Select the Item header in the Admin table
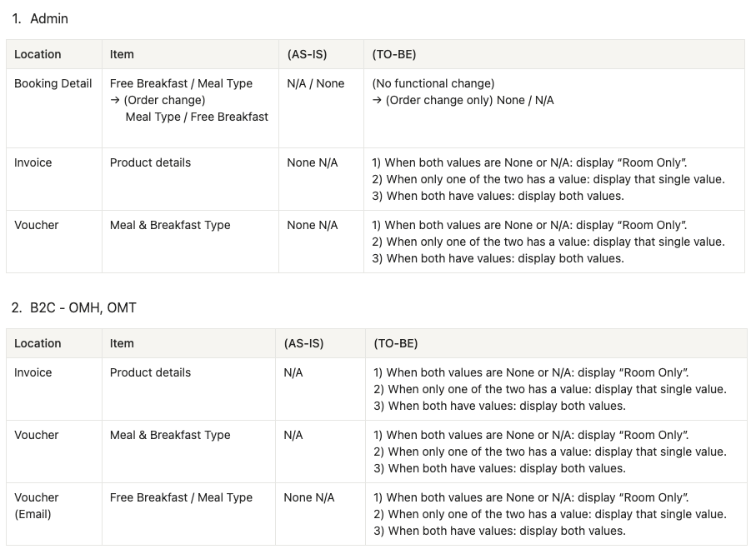This screenshot has width=756, height=554. [122, 54]
